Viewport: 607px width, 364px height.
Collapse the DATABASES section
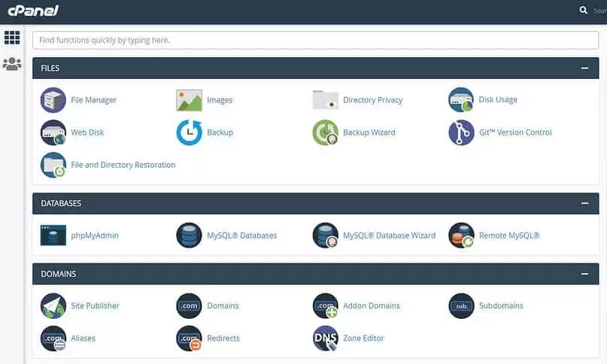point(584,203)
